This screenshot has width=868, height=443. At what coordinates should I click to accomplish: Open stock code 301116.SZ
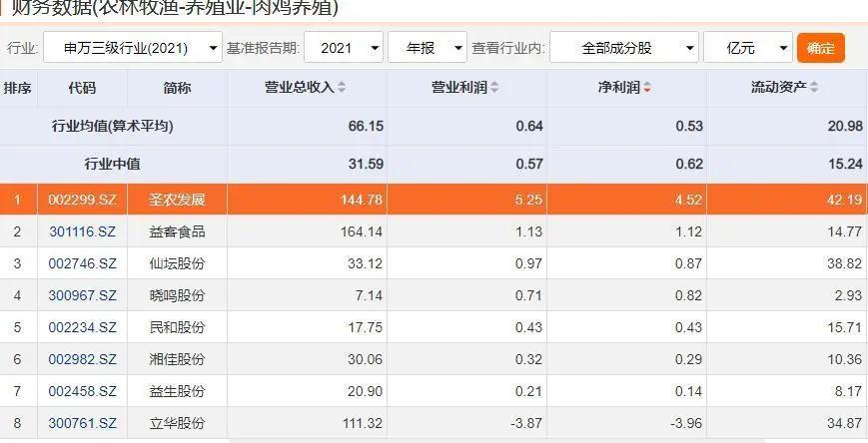click(x=83, y=231)
